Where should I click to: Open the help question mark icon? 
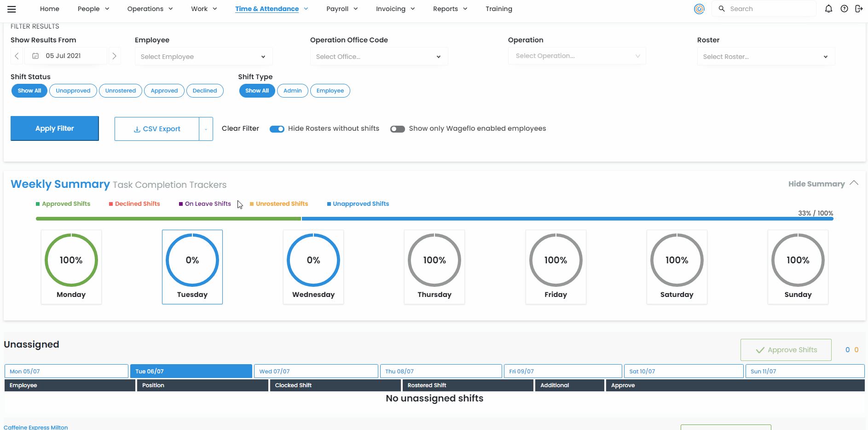click(x=844, y=9)
